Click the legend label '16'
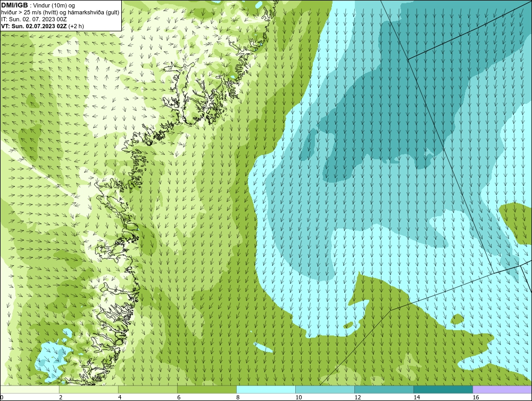The image size is (532, 401). (x=476, y=397)
